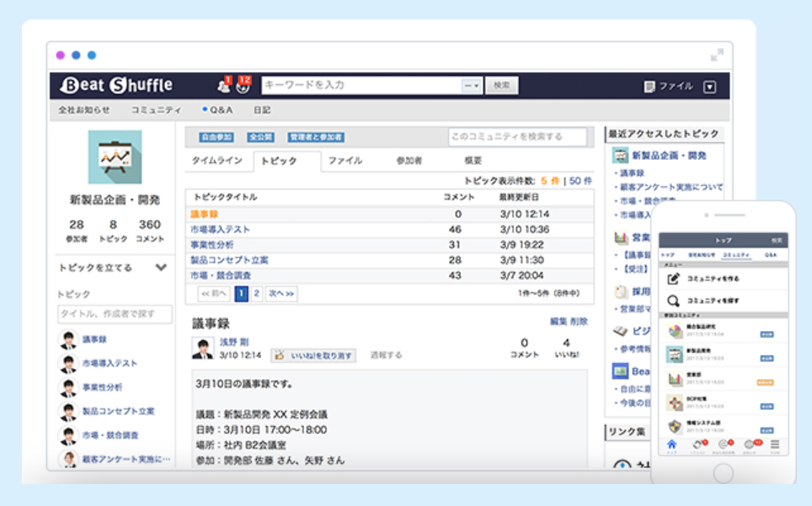Open the search scope dropdown in header
The width and height of the screenshot is (812, 506).
(472, 86)
